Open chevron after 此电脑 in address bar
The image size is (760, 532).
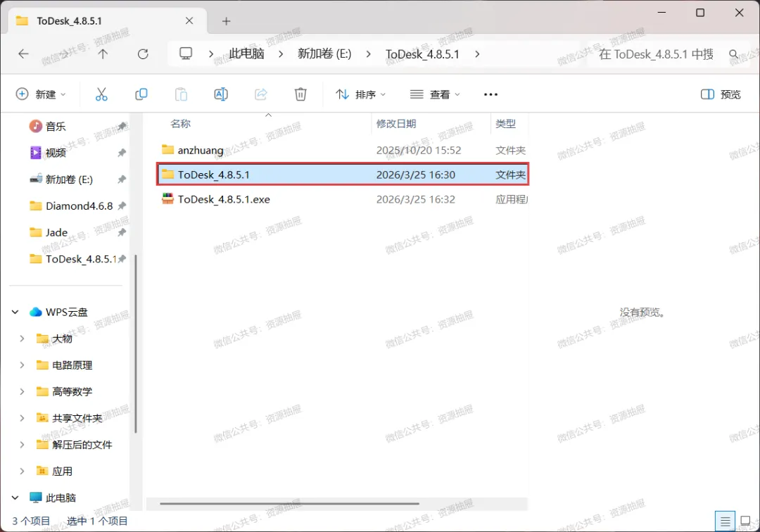pos(281,53)
